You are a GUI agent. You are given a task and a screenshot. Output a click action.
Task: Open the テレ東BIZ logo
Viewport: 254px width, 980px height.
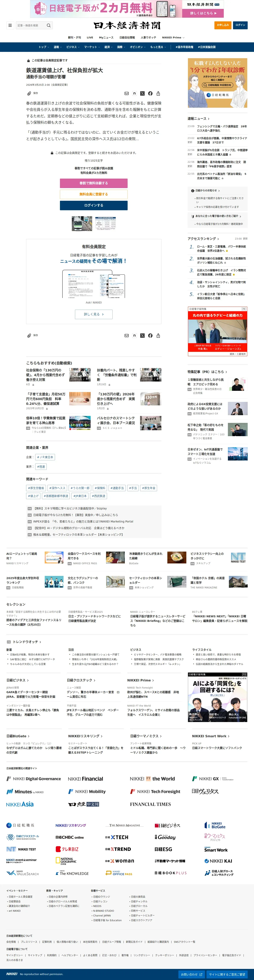[67, 849]
